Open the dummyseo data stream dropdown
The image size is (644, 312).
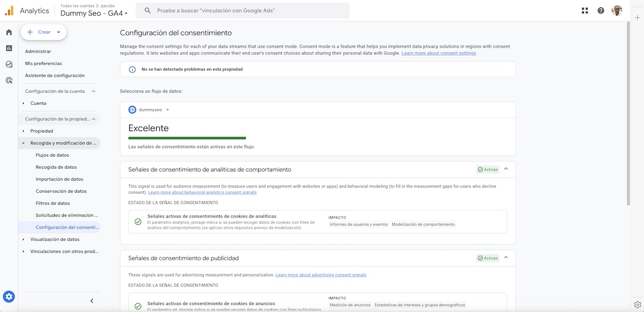(x=149, y=110)
